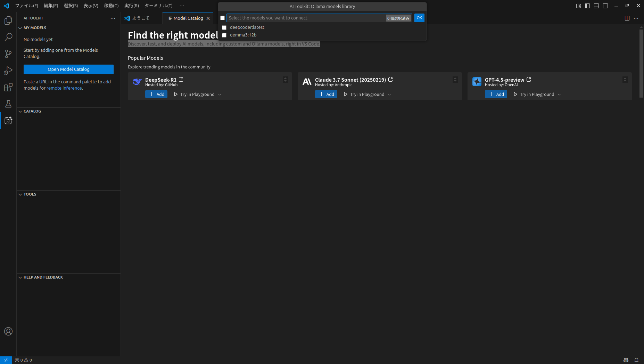Open the 移動(G) menu
Image resolution: width=644 pixels, height=364 pixels.
[x=111, y=6]
